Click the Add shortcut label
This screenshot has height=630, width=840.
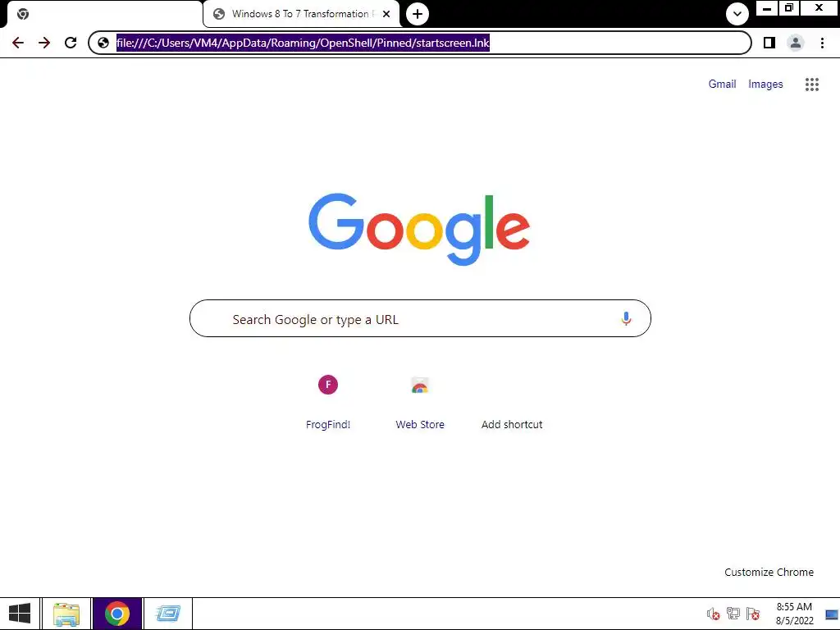coord(512,424)
